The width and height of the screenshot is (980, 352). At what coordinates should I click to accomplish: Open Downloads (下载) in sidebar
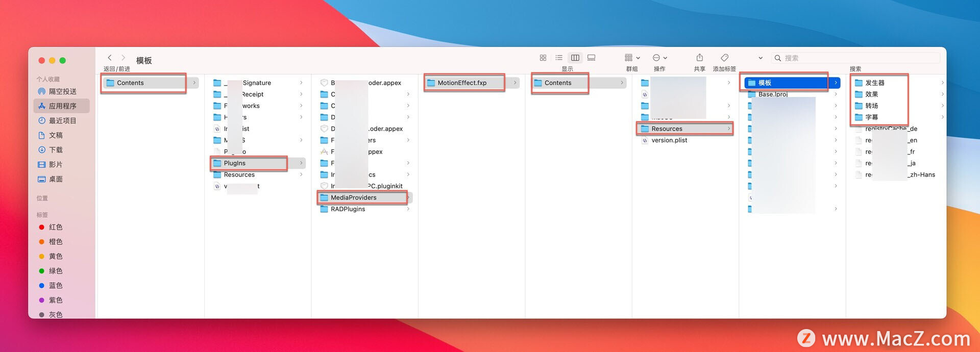62,150
